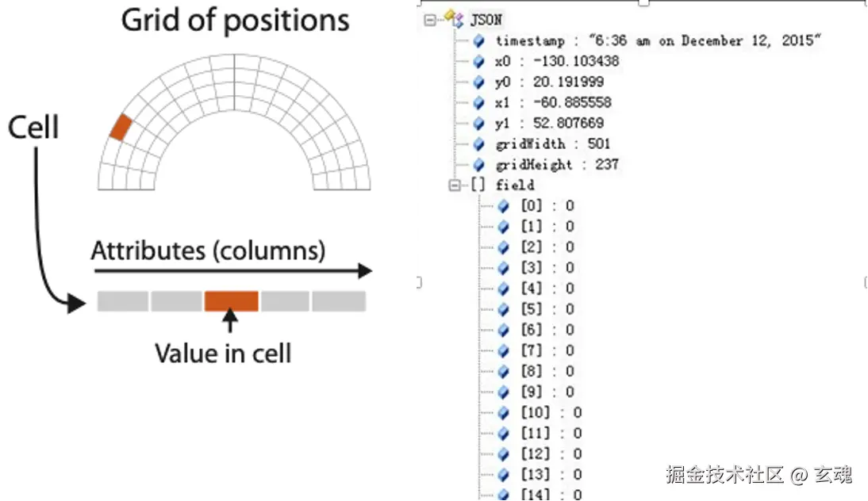Click the icon for field index [10]

[x=503, y=413]
